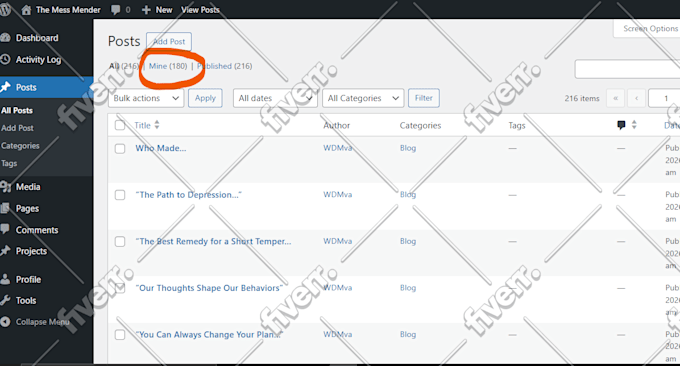Check "The Path to Depression..." post checkbox

pos(120,195)
